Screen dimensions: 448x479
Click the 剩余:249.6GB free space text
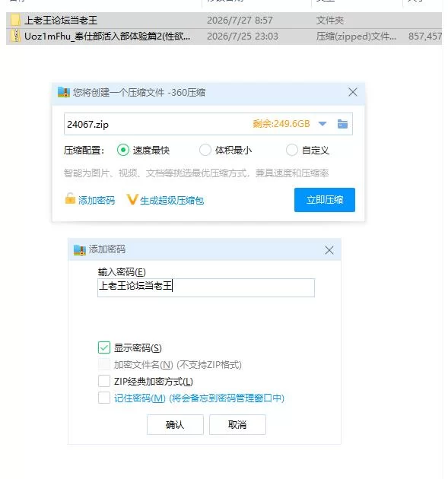[281, 124]
